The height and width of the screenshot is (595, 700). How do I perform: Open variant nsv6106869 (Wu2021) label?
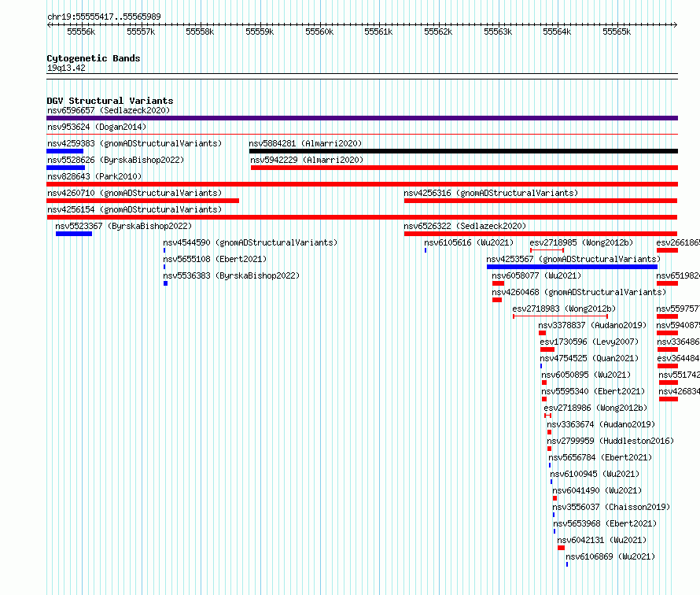coord(610,556)
